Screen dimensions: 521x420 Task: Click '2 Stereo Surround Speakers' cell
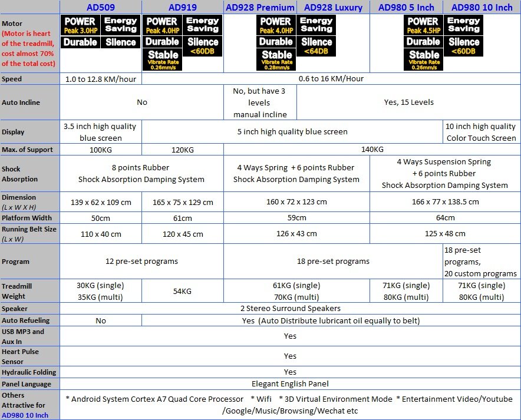point(290,309)
